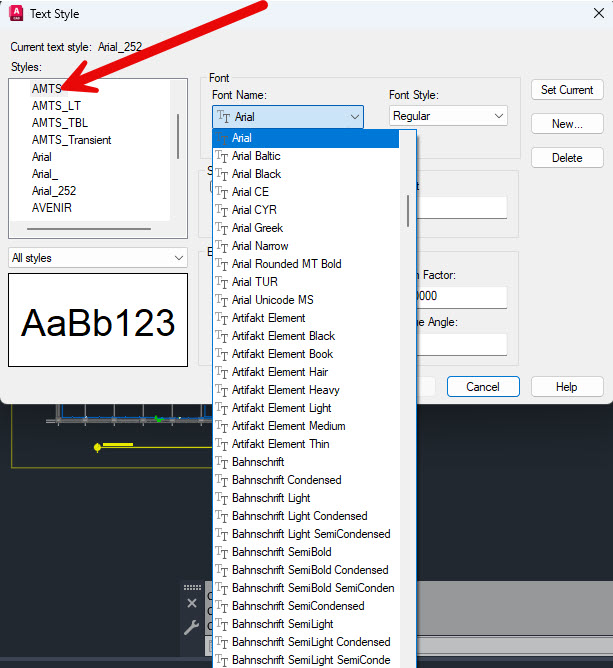
Task: Choose Arial Black font
Action: point(306,174)
